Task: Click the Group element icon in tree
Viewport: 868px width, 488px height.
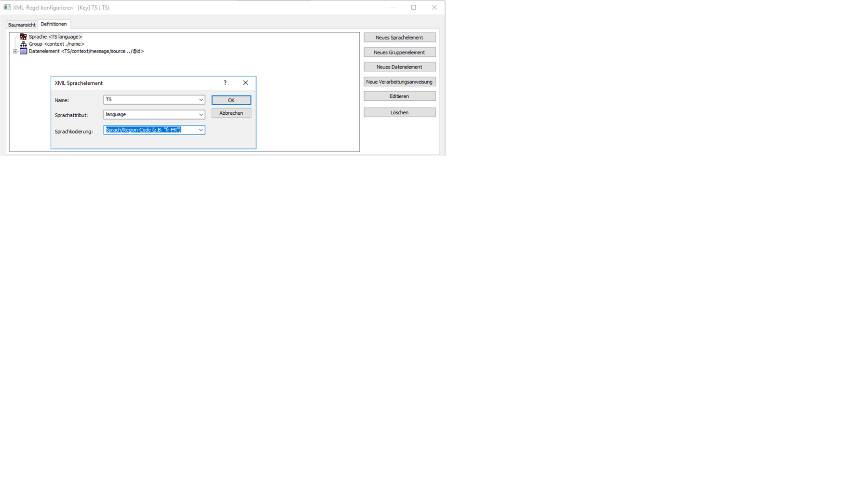Action: click(x=23, y=44)
